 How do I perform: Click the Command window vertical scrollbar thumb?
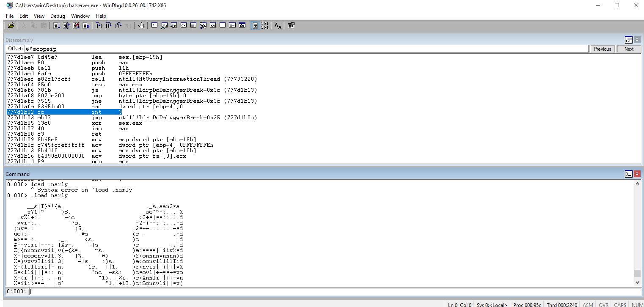coord(637,273)
